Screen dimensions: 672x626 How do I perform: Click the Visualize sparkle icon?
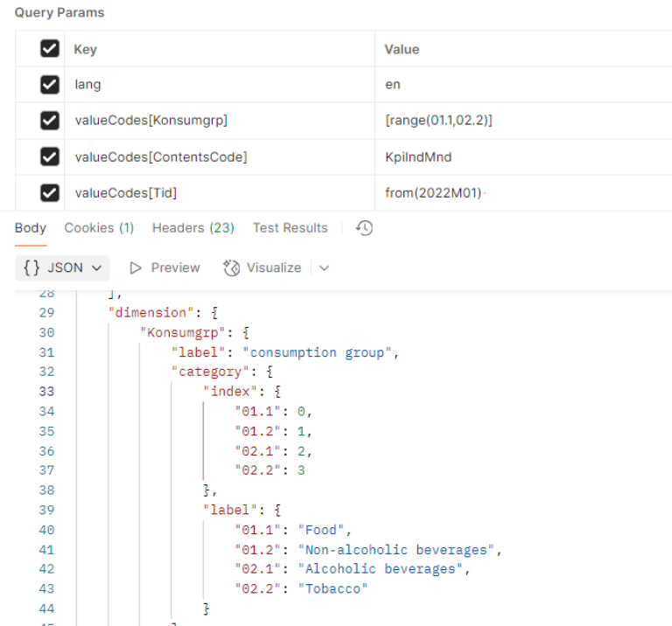pos(231,268)
